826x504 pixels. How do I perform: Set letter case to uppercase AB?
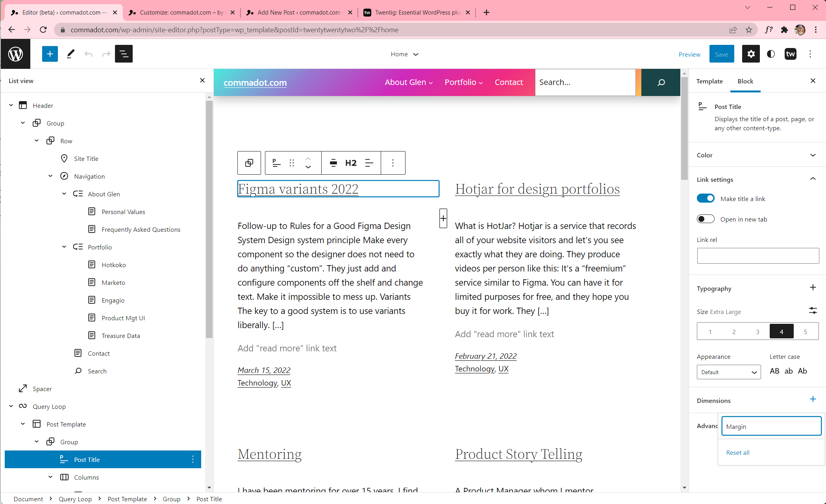coord(774,371)
